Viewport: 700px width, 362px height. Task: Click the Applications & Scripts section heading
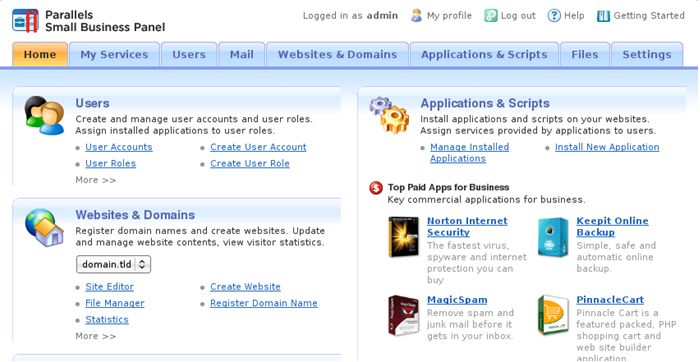pos(485,103)
